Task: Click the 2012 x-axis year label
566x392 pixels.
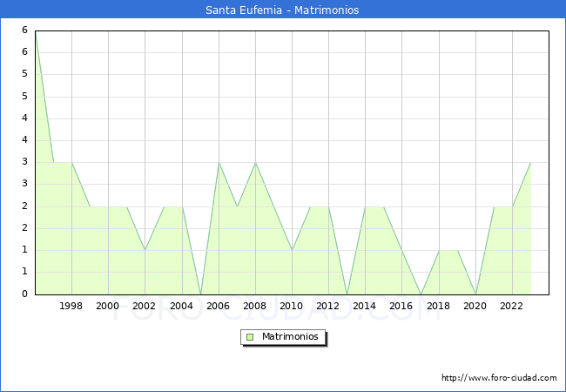Action: (328, 306)
